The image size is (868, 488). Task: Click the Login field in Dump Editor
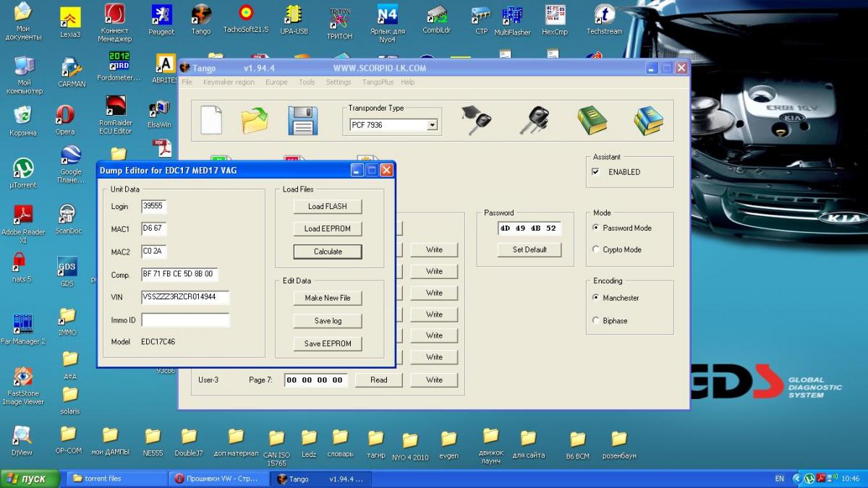click(155, 207)
